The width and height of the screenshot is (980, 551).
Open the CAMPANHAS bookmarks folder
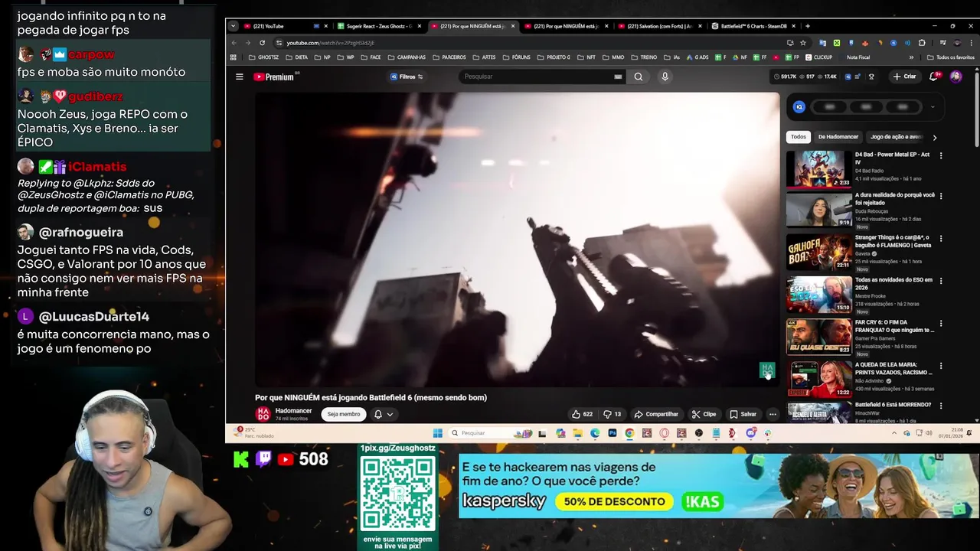tap(407, 57)
